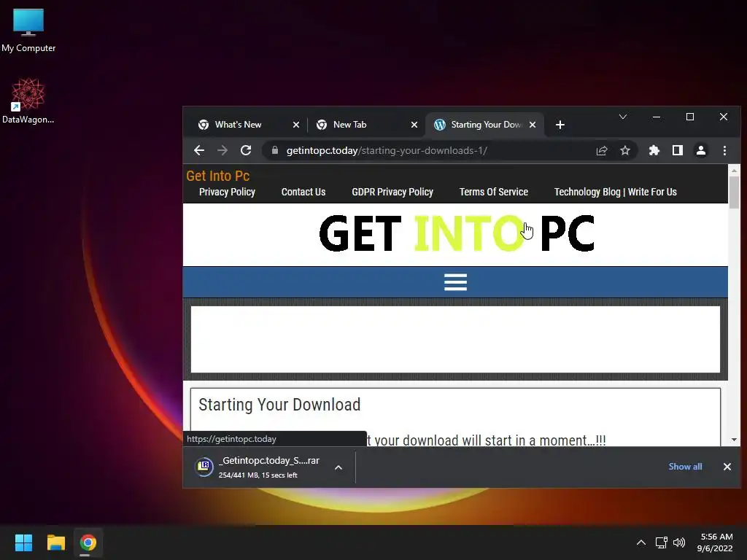This screenshot has width=747, height=560.
Task: Click the volume speaker tray icon
Action: (x=679, y=542)
